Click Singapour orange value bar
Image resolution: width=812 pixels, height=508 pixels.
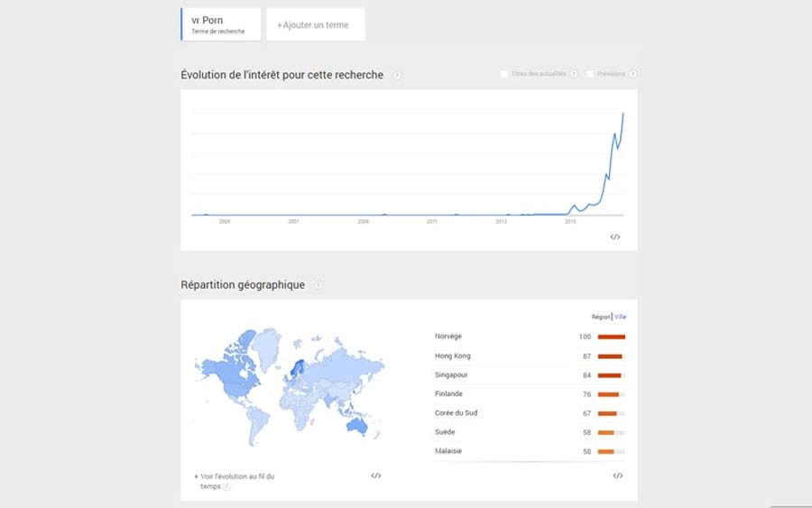[610, 375]
